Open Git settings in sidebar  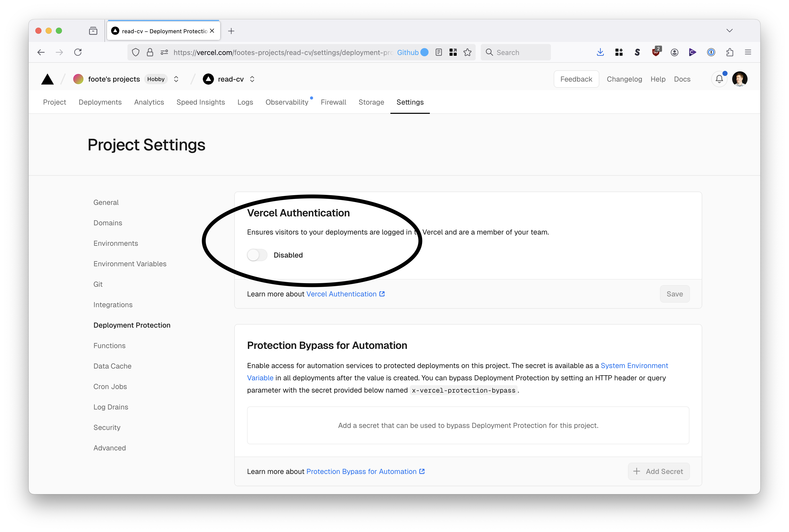98,284
